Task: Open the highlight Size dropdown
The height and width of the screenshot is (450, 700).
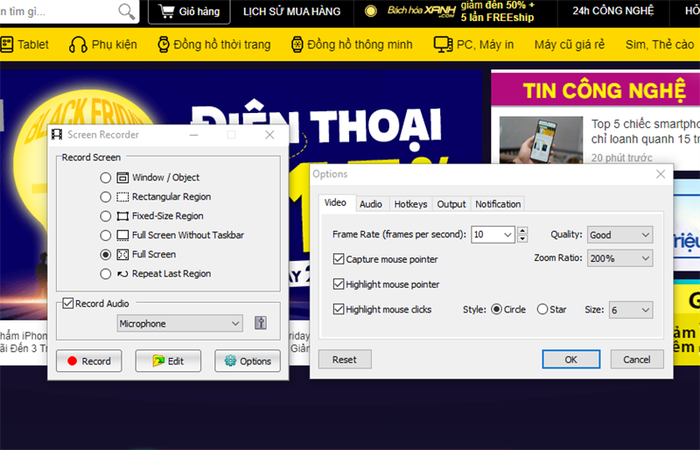Action: tap(631, 310)
